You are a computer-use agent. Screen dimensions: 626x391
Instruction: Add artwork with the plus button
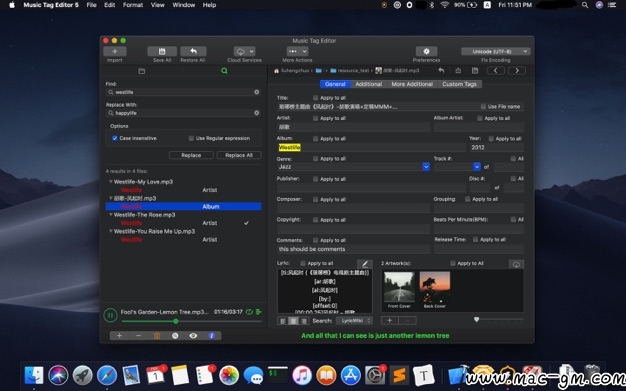click(x=390, y=320)
